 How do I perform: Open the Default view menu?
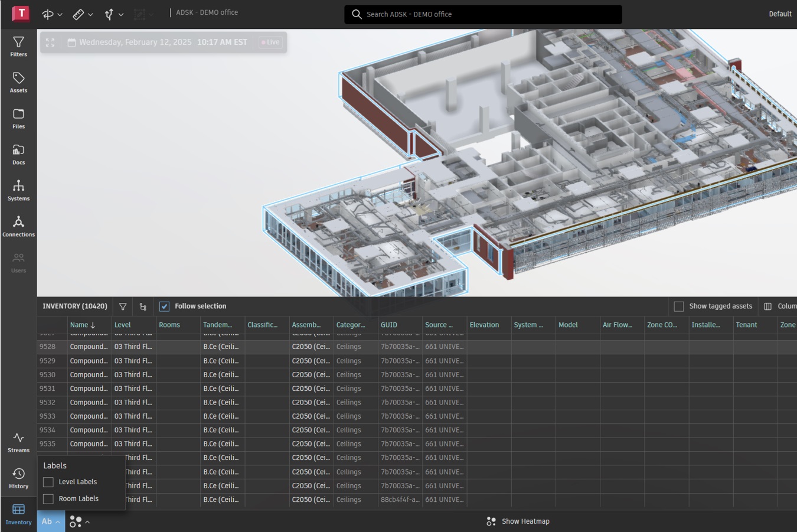780,14
